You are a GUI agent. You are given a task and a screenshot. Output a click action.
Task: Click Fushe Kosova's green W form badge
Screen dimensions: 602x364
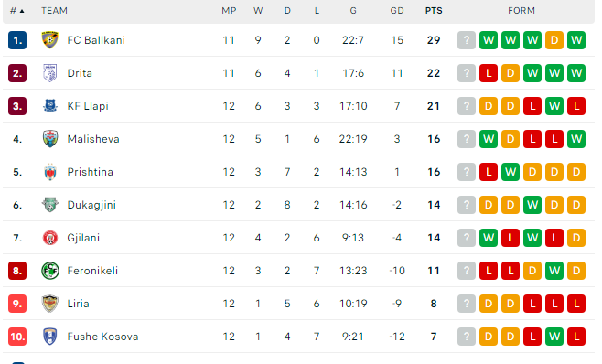tap(554, 337)
